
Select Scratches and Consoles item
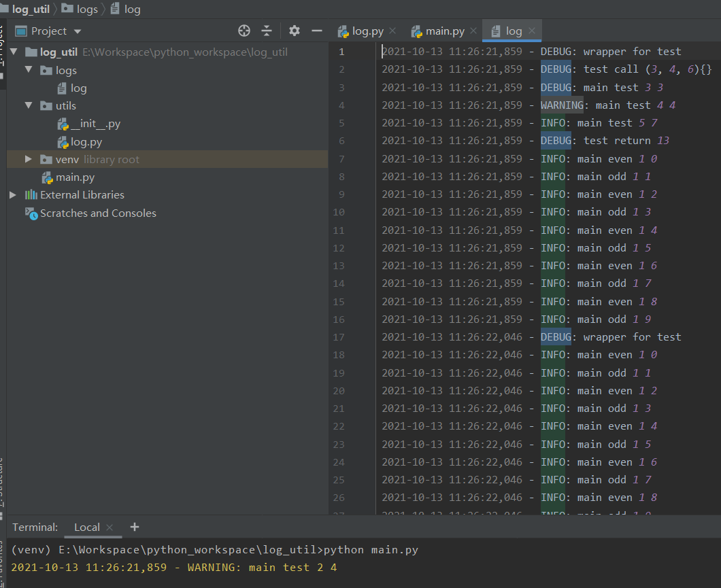[x=98, y=213]
